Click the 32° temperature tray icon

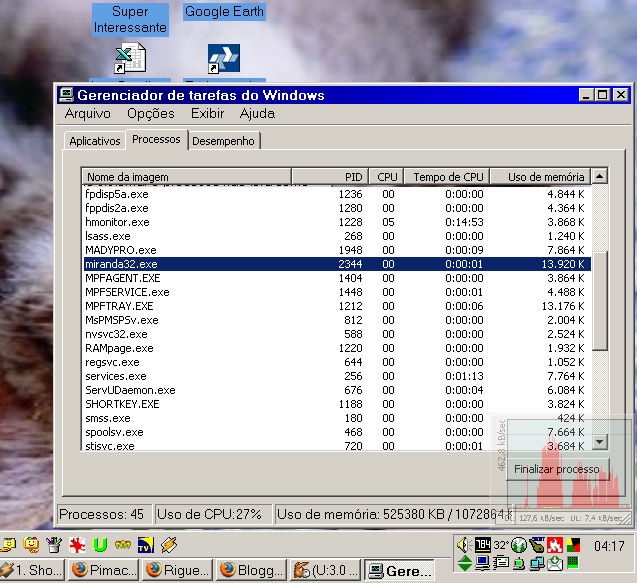pos(501,545)
